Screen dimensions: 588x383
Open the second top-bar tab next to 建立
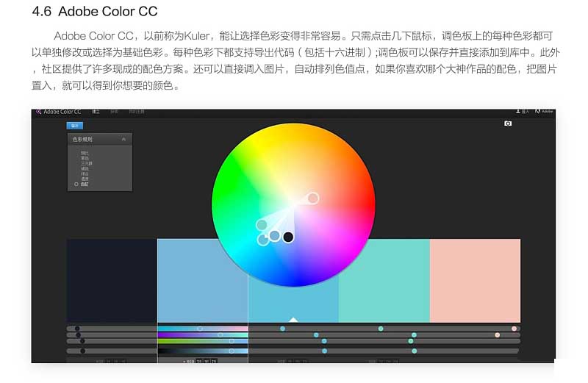point(114,112)
